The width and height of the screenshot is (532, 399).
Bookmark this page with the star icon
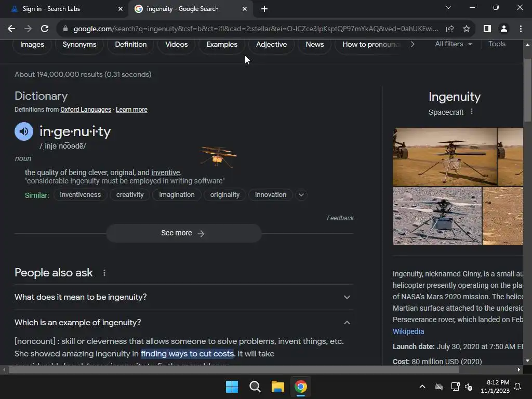pos(467,29)
